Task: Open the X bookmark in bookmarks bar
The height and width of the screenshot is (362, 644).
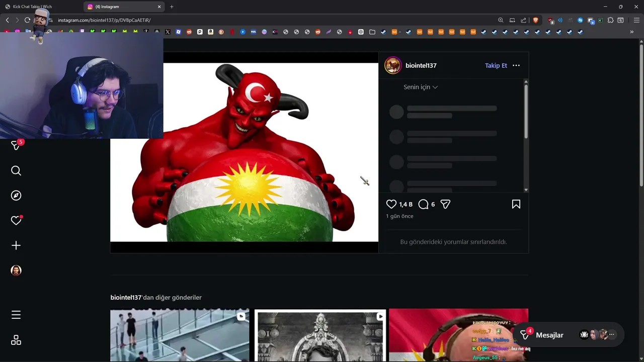Action: tap(168, 32)
